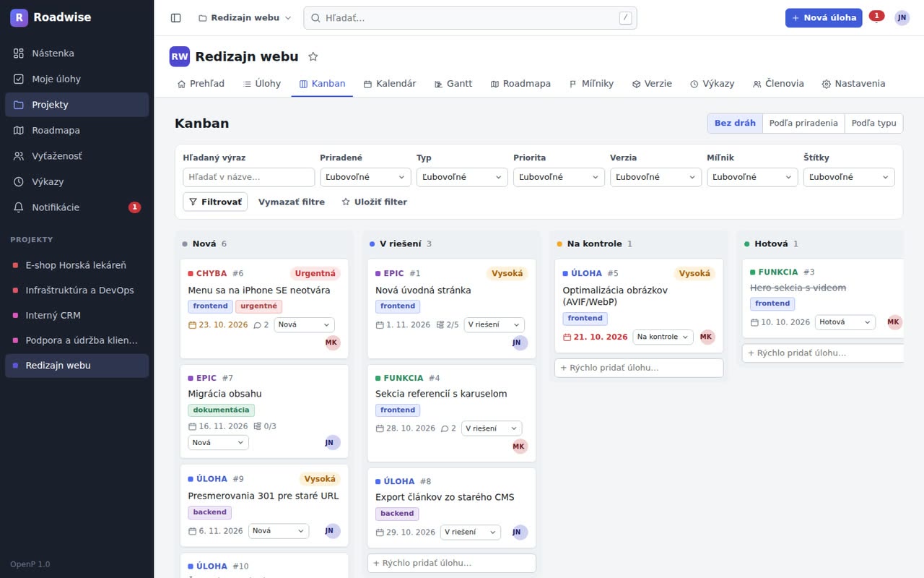Click the subtask count 2/5 on task #1
Screen dimensions: 924x578
[448, 325]
